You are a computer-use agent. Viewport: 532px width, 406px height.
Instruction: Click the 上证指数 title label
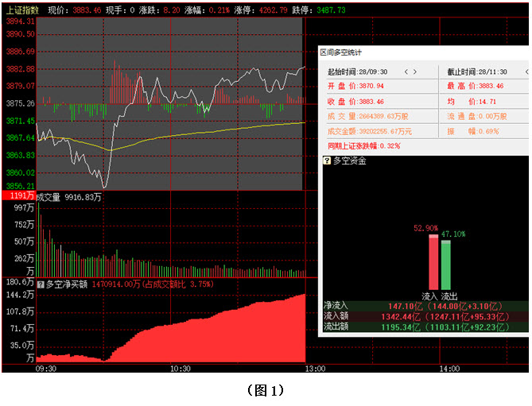22,10
